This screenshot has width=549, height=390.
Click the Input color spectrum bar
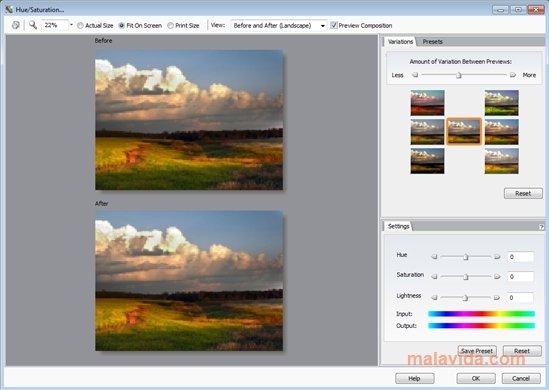coord(481,314)
